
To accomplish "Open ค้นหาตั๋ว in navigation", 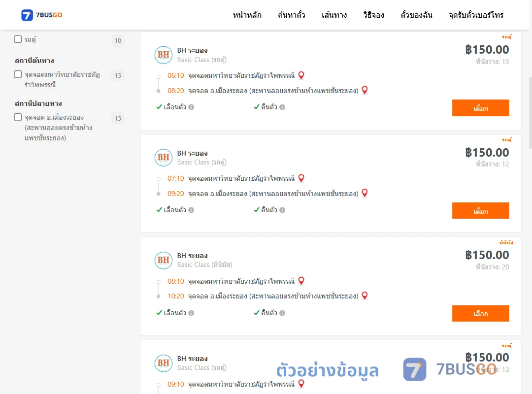I will (x=292, y=15).
